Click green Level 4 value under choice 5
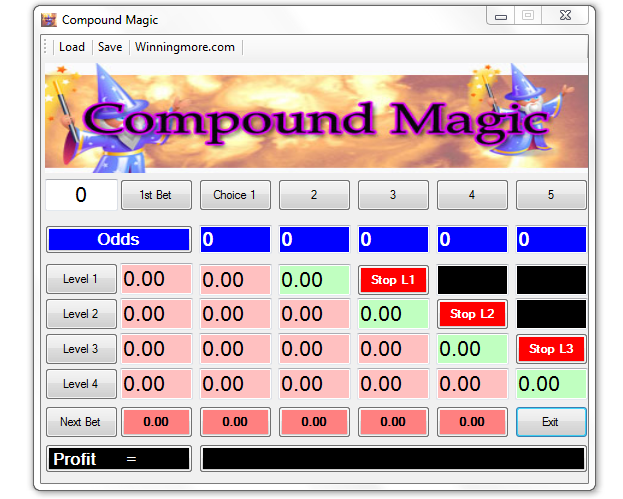The height and width of the screenshot is (499, 623). [x=551, y=384]
